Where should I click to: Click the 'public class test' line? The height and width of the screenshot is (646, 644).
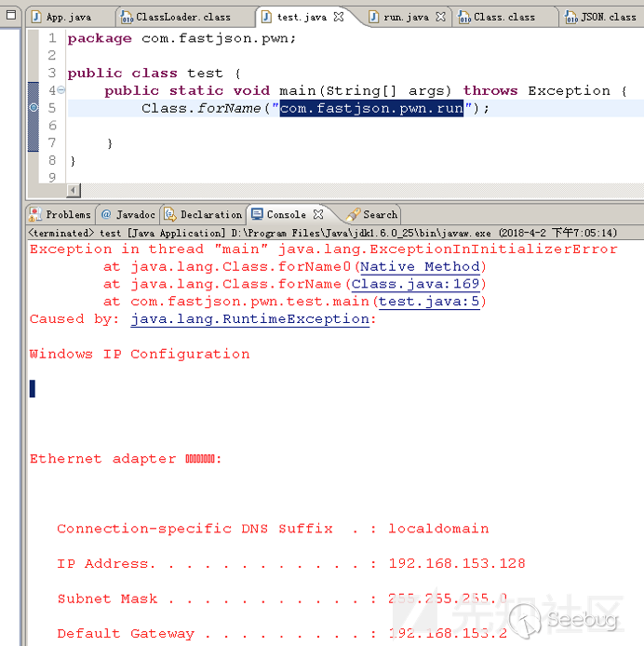pyautogui.click(x=154, y=74)
